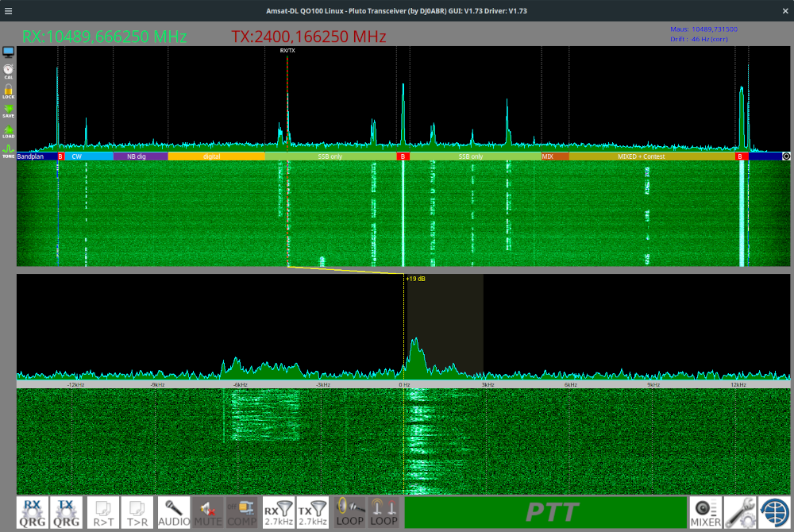Open the RX QRG frequency settings

point(33,512)
